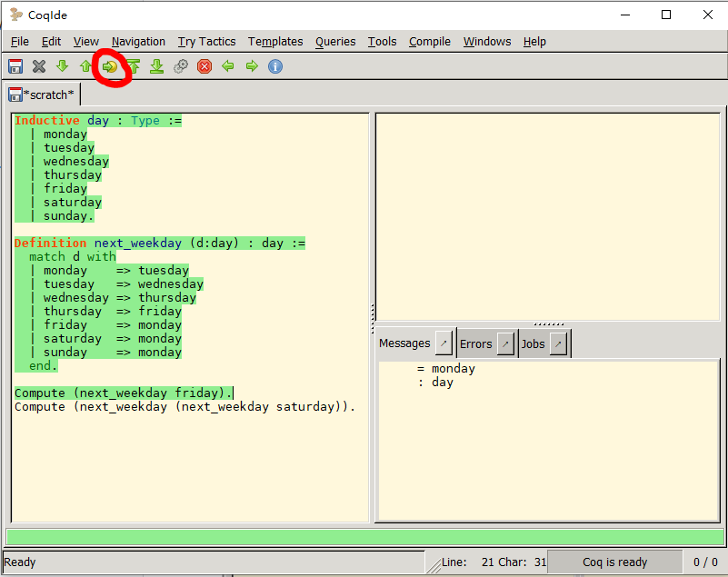The image size is (728, 577).
Task: Close the current buffer with the X icon
Action: click(39, 66)
